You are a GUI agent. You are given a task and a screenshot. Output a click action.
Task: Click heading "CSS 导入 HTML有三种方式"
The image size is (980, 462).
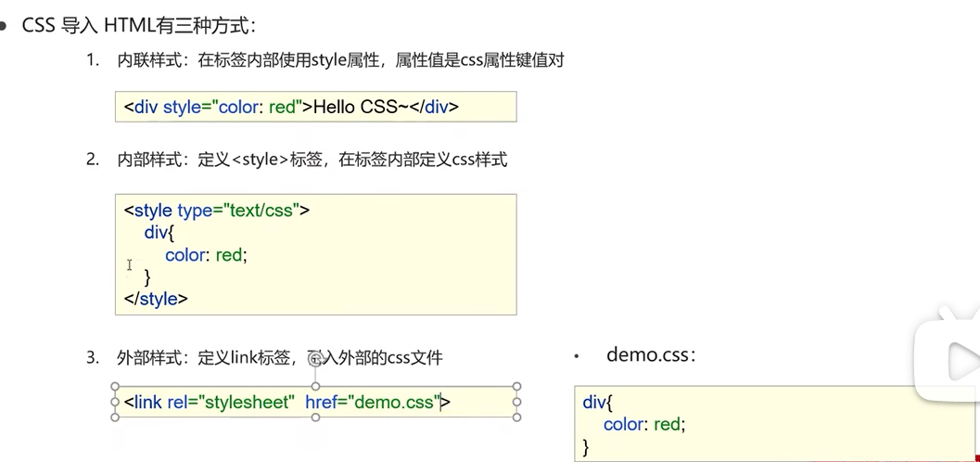coord(139,26)
